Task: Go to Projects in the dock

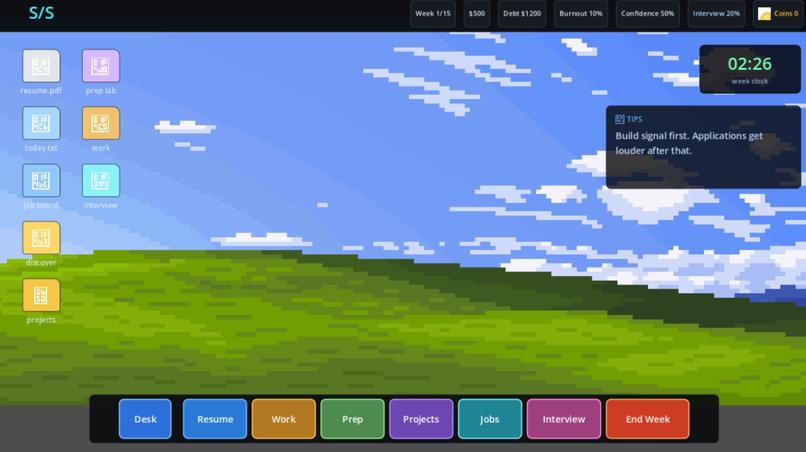Action: (x=421, y=419)
